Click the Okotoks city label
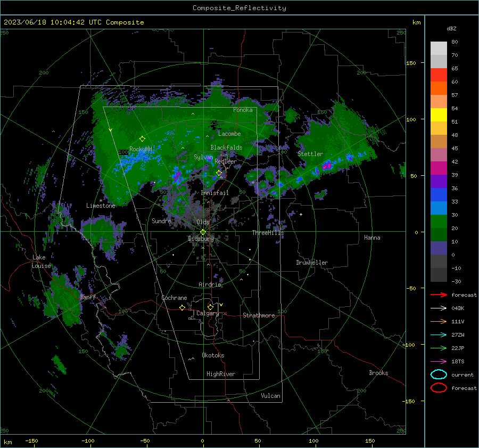Screen dimensions: 479x448 coord(213,355)
